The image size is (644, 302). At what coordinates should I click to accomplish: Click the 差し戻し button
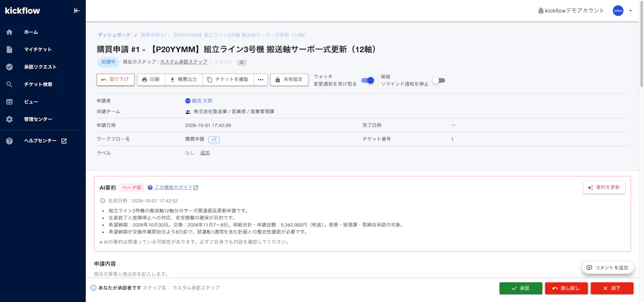click(x=566, y=288)
